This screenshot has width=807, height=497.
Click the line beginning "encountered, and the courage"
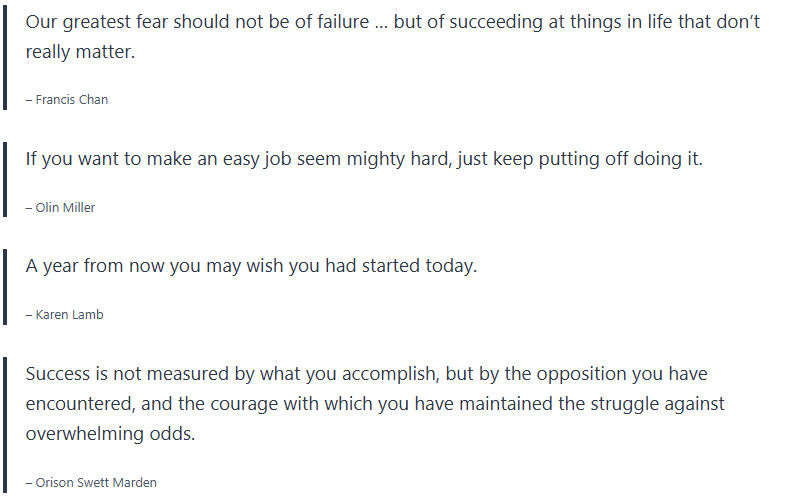coord(375,404)
